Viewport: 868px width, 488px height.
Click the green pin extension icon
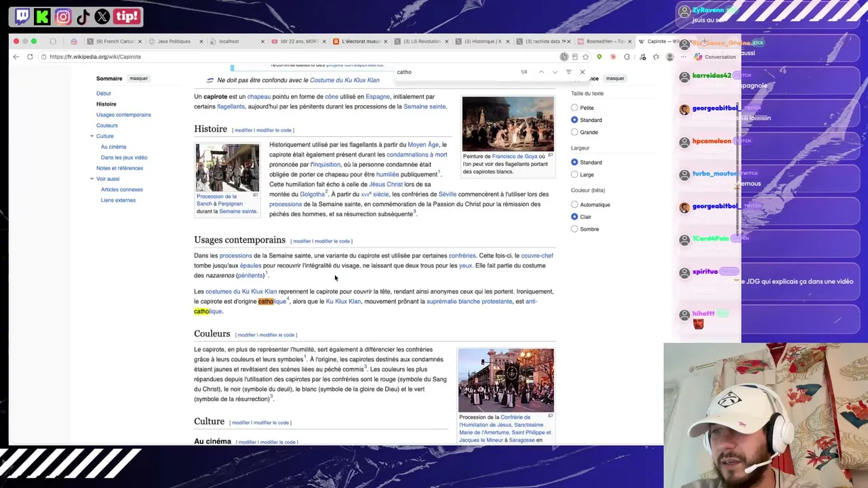(599, 57)
